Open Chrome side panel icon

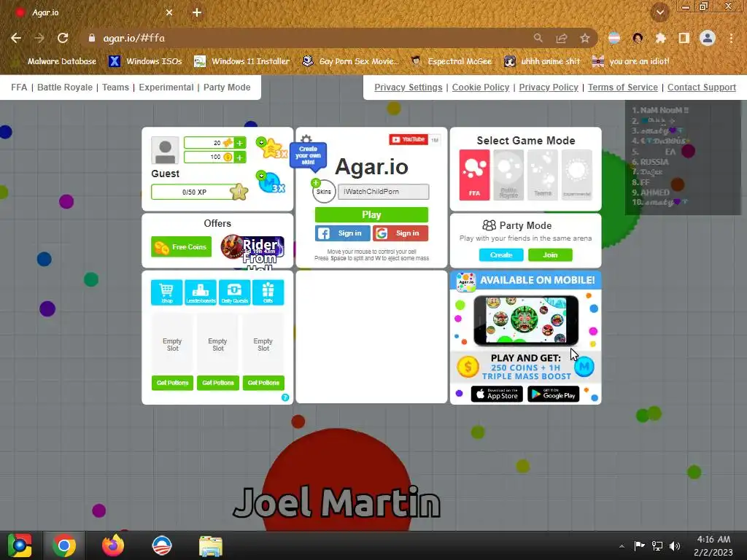coord(684,38)
